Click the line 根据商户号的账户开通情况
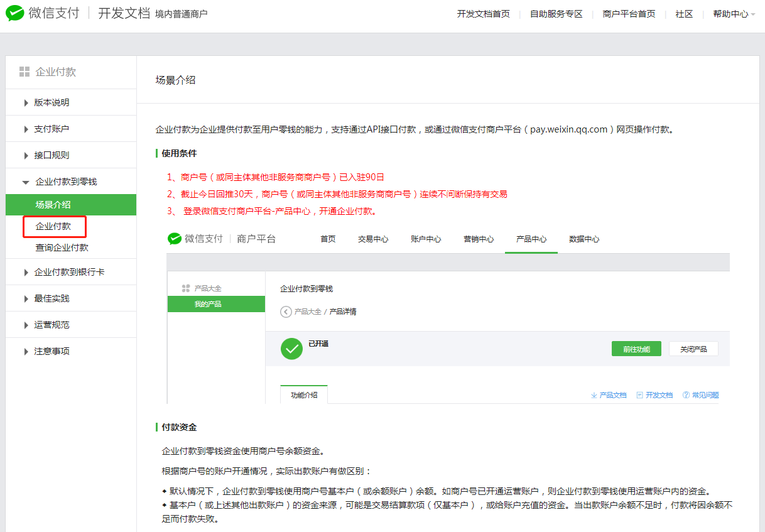The height and width of the screenshot is (532, 765). click(x=267, y=471)
